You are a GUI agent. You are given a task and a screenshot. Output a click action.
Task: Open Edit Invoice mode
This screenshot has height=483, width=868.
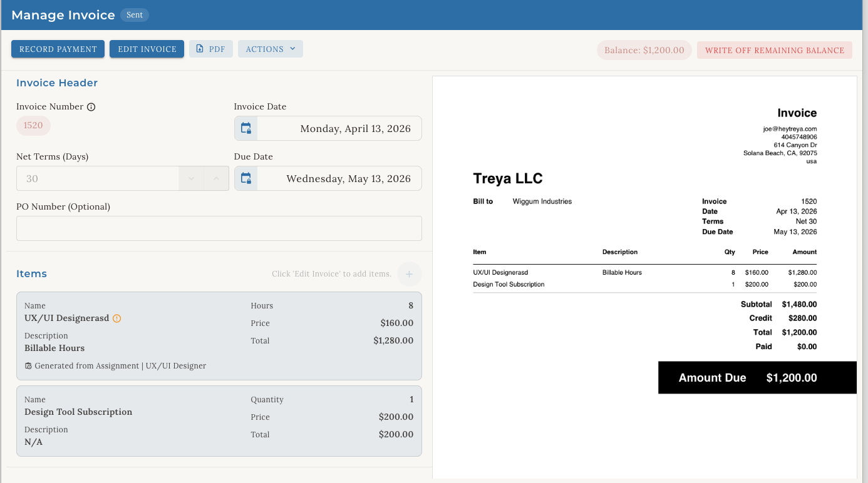147,49
